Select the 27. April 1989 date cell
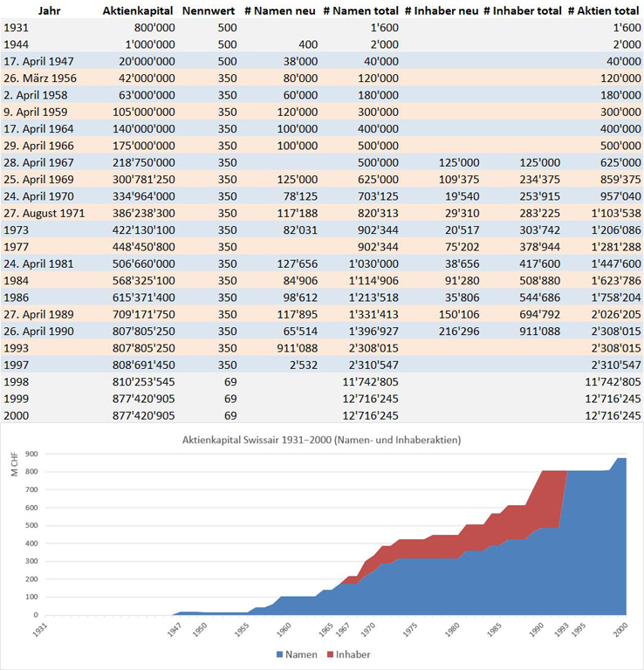 (x=38, y=314)
